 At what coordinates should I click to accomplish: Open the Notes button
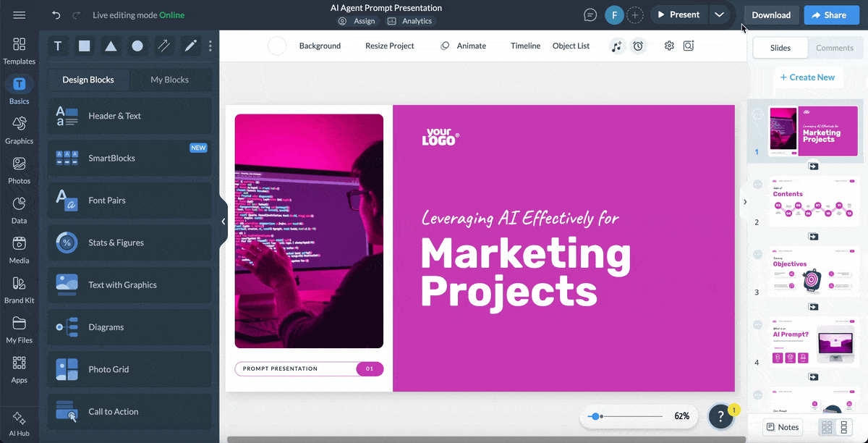[x=783, y=427]
